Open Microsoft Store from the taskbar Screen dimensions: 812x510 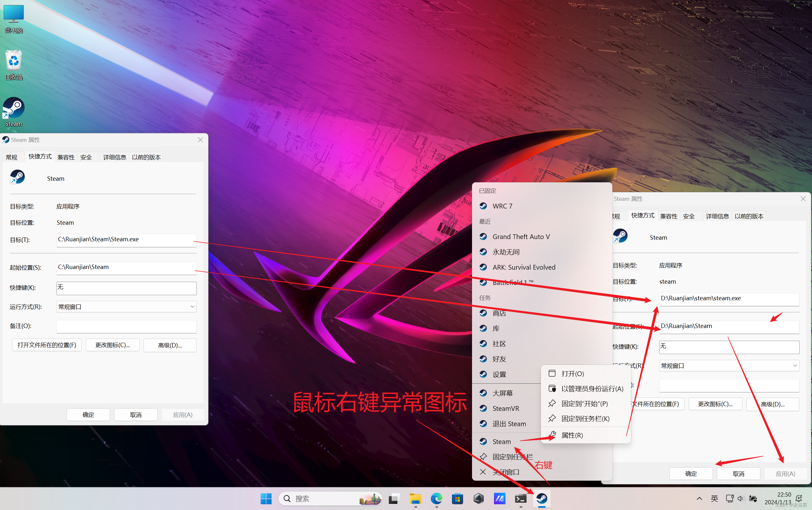tap(457, 498)
